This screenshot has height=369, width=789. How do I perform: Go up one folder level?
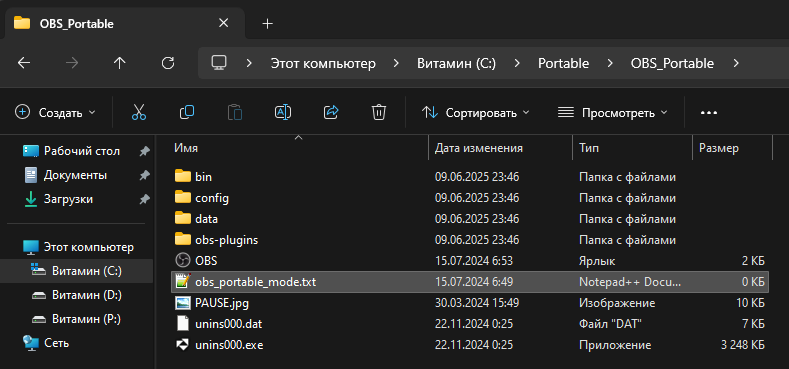(119, 63)
